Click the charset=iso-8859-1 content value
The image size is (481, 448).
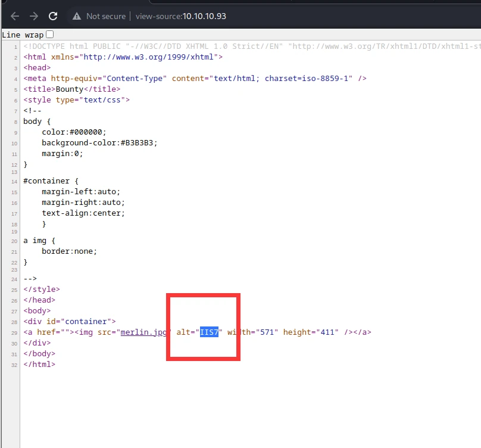click(307, 78)
